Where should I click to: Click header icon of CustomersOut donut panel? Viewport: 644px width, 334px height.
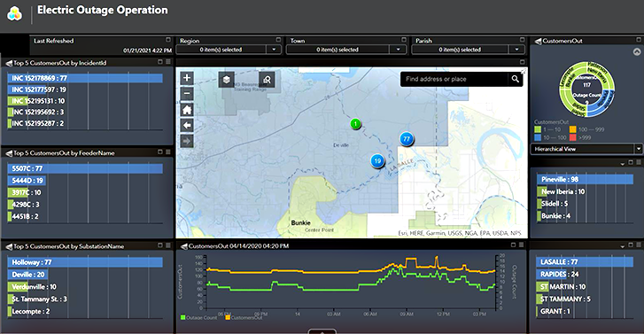pyautogui.click(x=538, y=41)
